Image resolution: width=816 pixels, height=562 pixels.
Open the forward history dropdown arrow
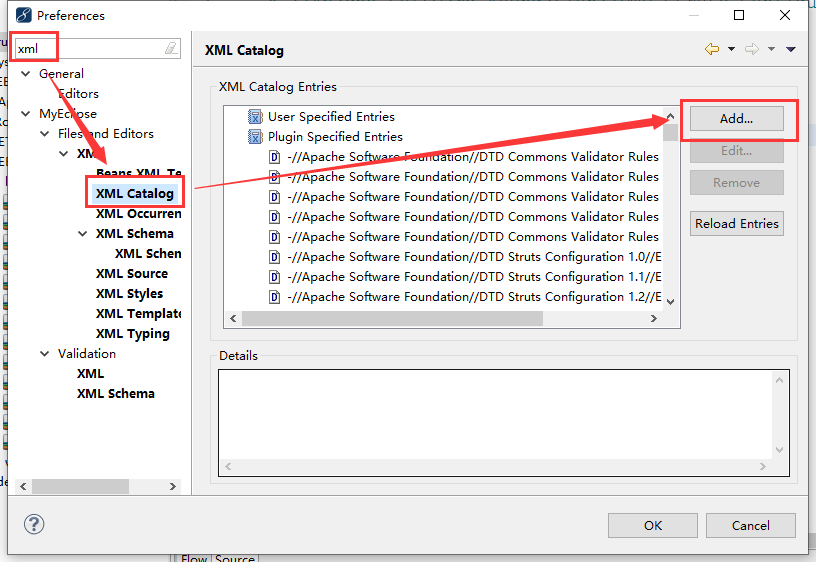coord(771,49)
